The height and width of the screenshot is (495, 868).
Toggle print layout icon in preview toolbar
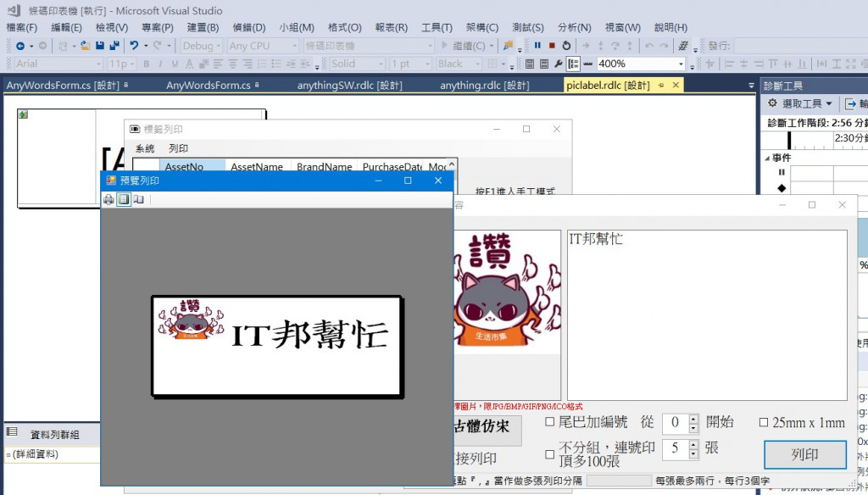coord(124,199)
